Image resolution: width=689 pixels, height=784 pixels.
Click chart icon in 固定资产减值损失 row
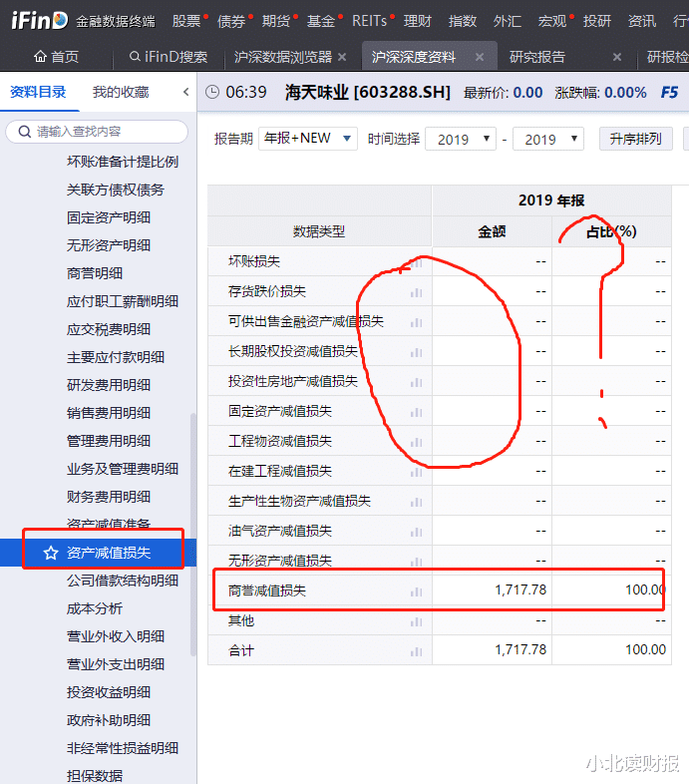click(417, 413)
